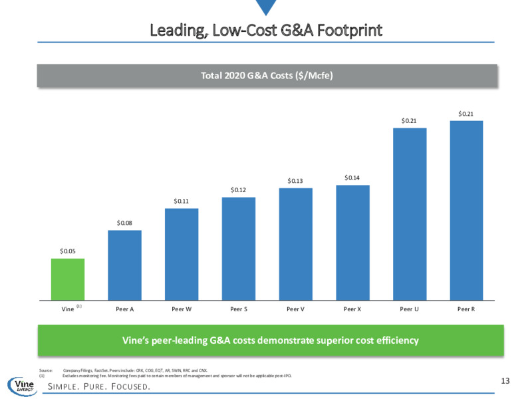532x399 pixels.
Task: Click the '$0.14' data label
Action: pyautogui.click(x=352, y=178)
